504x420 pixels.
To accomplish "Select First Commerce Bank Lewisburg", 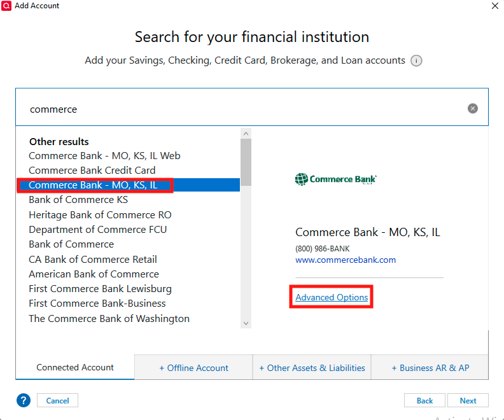I will coord(100,289).
